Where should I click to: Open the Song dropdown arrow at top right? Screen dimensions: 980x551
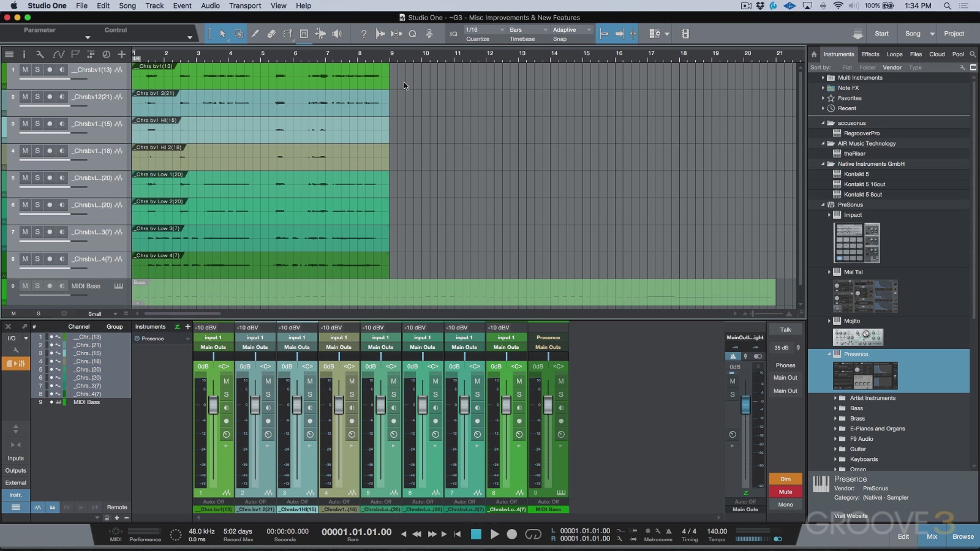pos(932,34)
